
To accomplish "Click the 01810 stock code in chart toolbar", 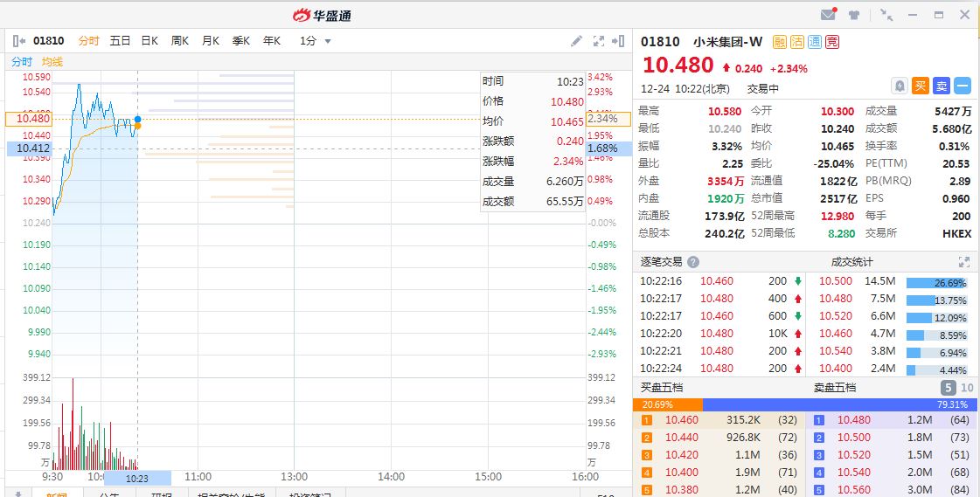I will pyautogui.click(x=48, y=41).
